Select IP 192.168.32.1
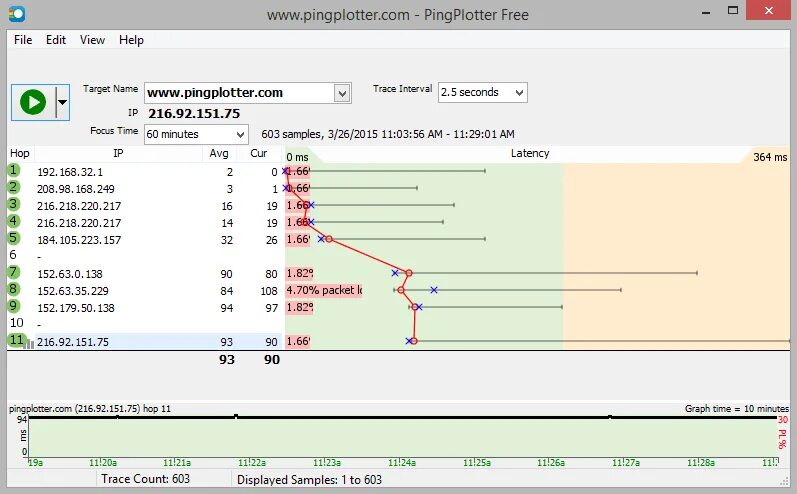 [x=70, y=172]
